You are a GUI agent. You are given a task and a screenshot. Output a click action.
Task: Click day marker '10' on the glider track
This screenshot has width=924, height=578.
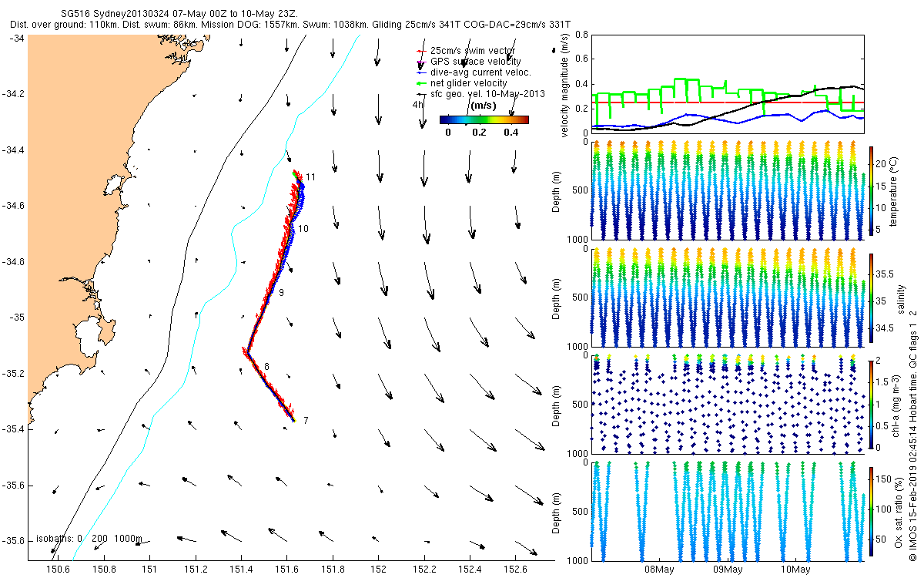tap(303, 229)
